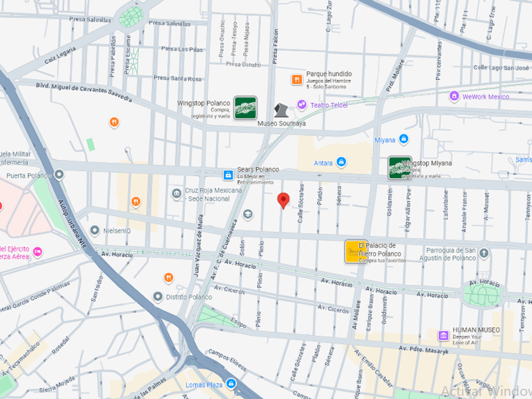Click the 'Presa Las Pilas' street label
This screenshot has height=399, width=532.
[x=182, y=49]
